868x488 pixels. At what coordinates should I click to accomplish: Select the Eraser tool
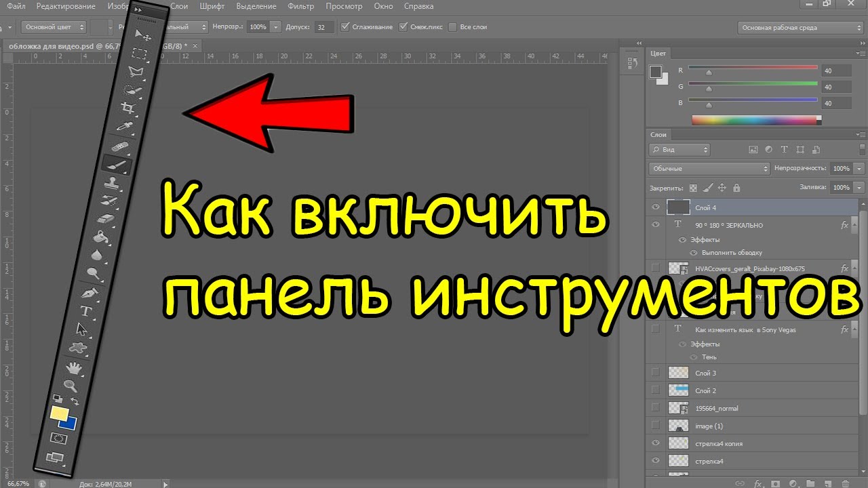(x=106, y=219)
